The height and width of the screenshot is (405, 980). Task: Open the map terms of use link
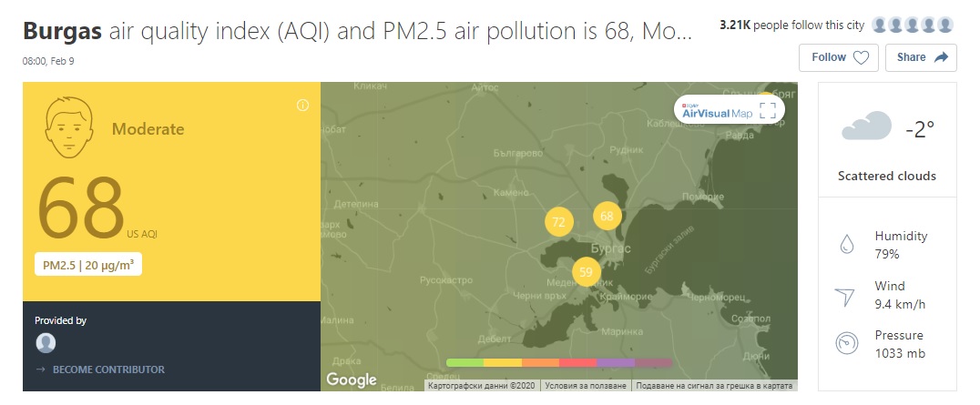click(x=585, y=386)
